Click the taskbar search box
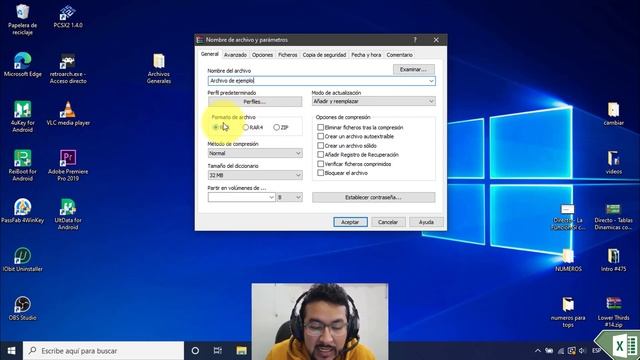This screenshot has width=640, height=360. [103, 351]
